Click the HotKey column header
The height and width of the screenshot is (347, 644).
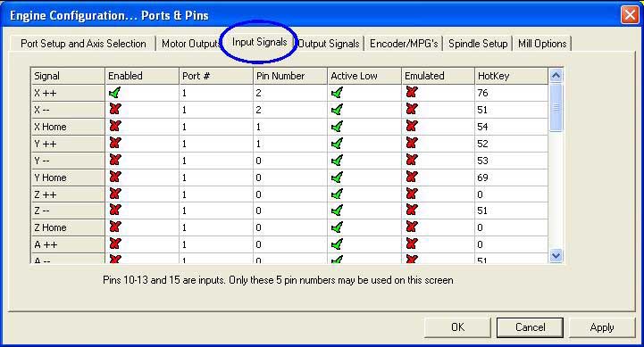[x=511, y=76]
